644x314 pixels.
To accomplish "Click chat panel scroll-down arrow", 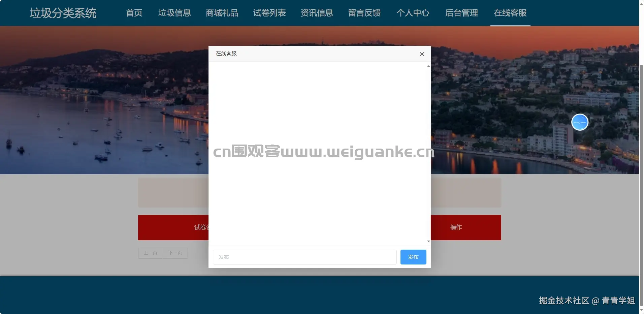I will click(428, 241).
